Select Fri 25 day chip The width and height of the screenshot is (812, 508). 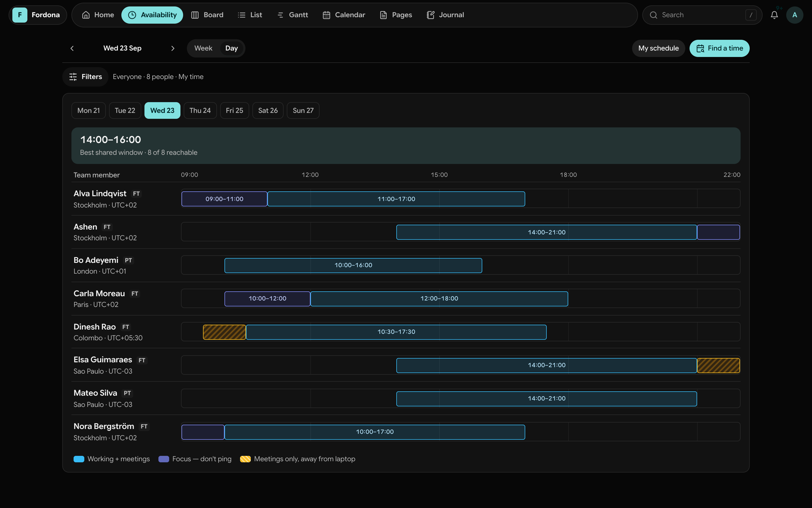coord(234,110)
